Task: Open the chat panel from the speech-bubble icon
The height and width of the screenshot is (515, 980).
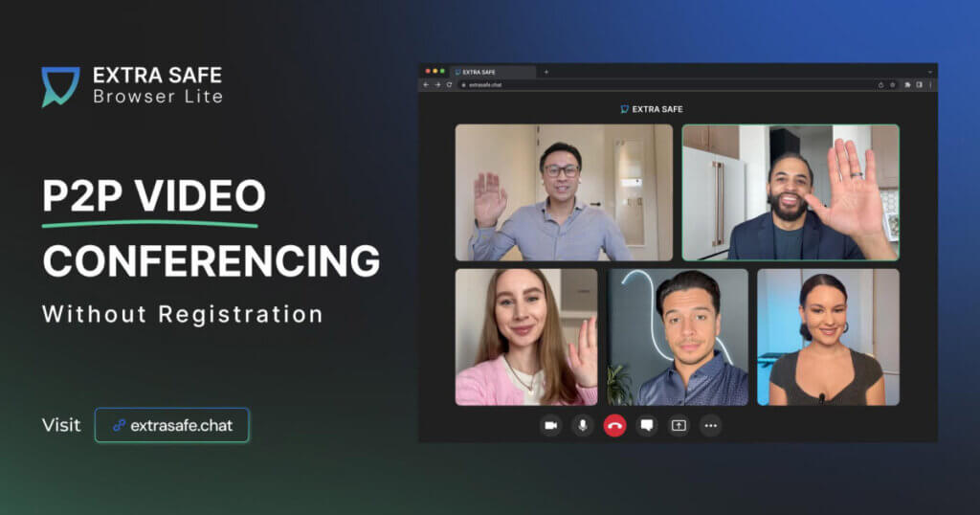Action: pos(647,426)
